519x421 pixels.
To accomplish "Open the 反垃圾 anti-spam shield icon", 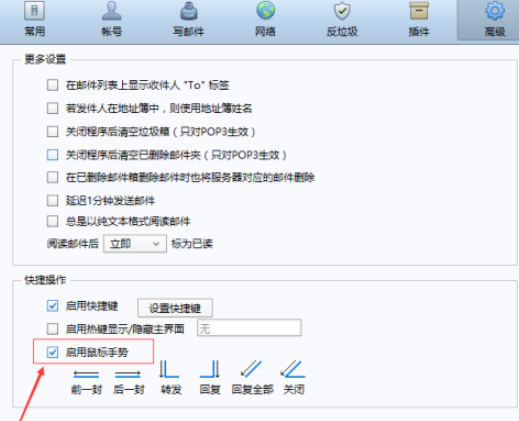I will pos(342,11).
